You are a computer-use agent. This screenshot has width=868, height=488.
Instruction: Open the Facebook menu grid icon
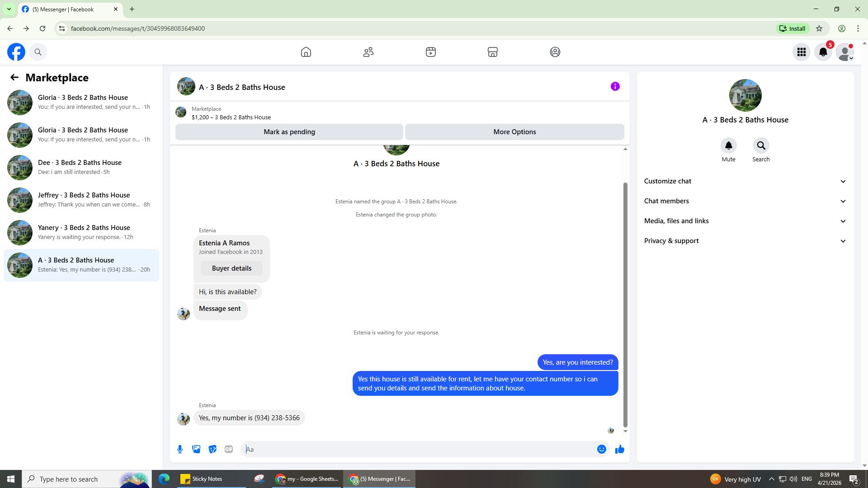[x=802, y=52]
